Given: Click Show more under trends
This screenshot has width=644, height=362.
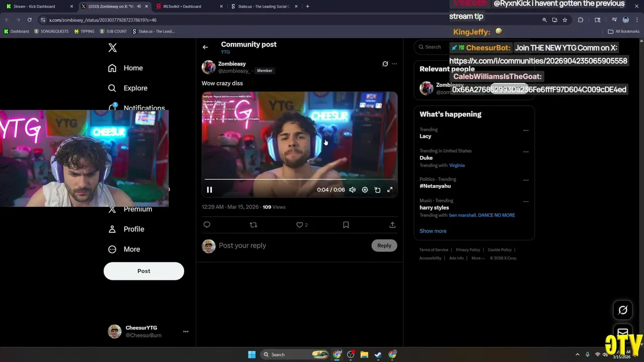Looking at the screenshot, I should [x=433, y=231].
